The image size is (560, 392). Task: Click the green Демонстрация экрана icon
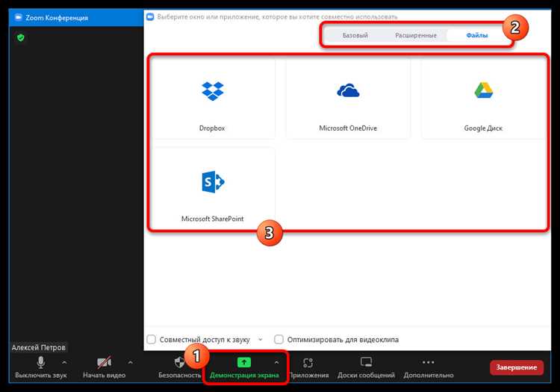(244, 362)
